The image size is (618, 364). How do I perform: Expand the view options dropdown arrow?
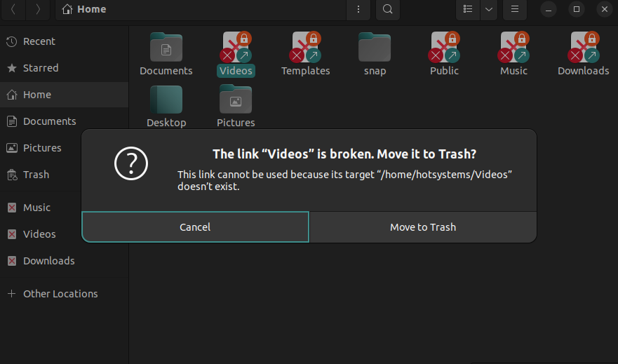click(489, 9)
